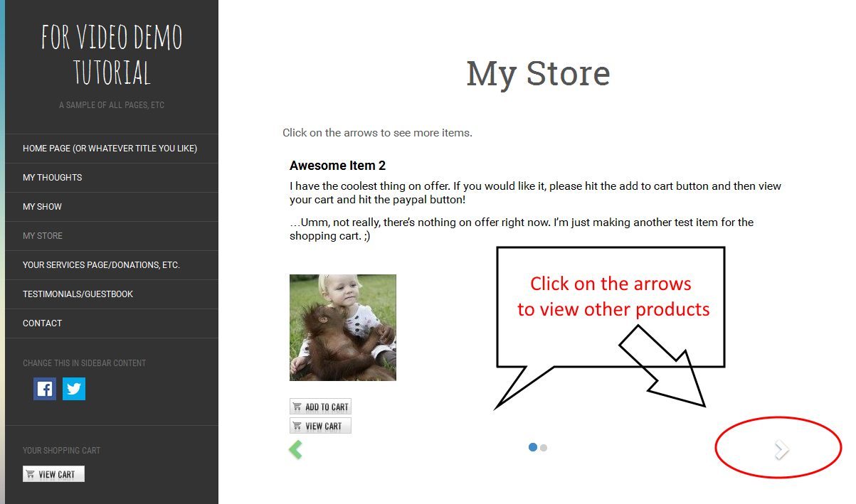Screen dimensions: 856x504
Task: Open Home Page menu item
Action: click(112, 149)
